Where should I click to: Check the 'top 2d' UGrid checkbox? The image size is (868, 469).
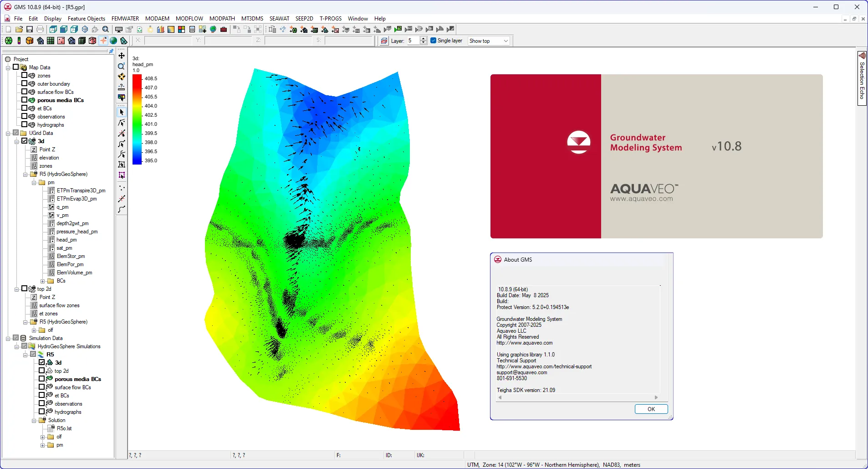click(25, 289)
